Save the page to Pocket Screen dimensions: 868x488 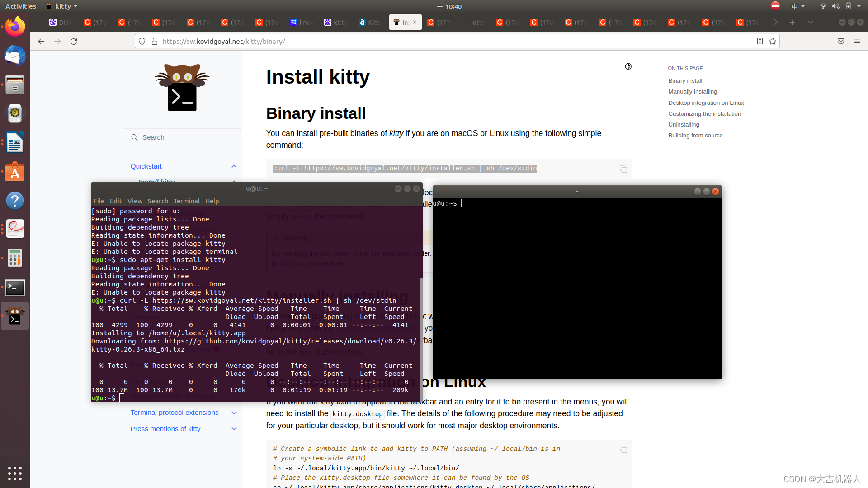pos(840,41)
